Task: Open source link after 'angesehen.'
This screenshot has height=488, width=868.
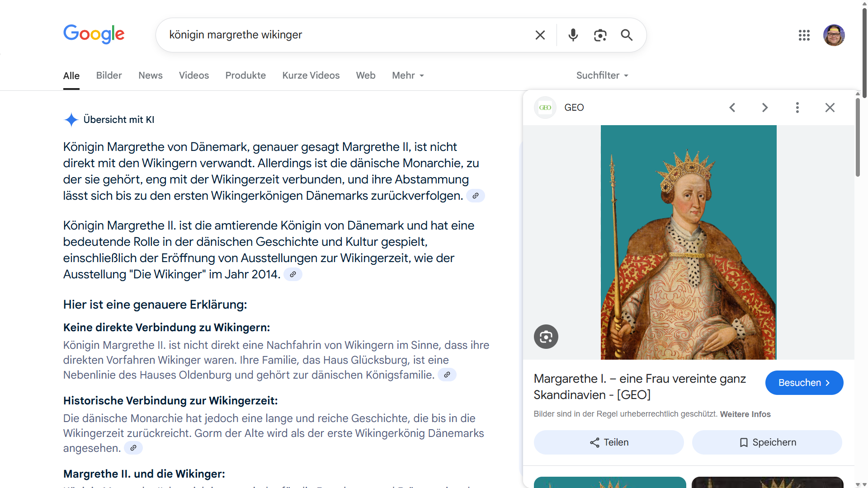Action: coord(133,448)
